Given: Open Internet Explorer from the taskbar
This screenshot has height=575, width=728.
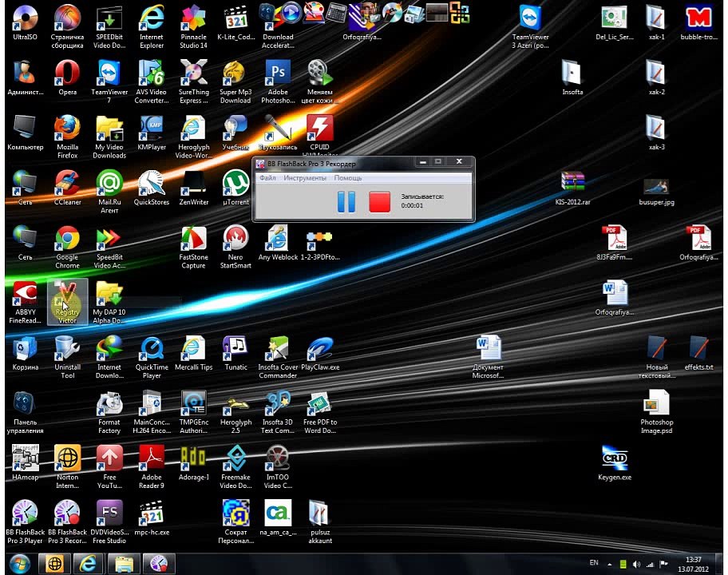Looking at the screenshot, I should point(87,564).
